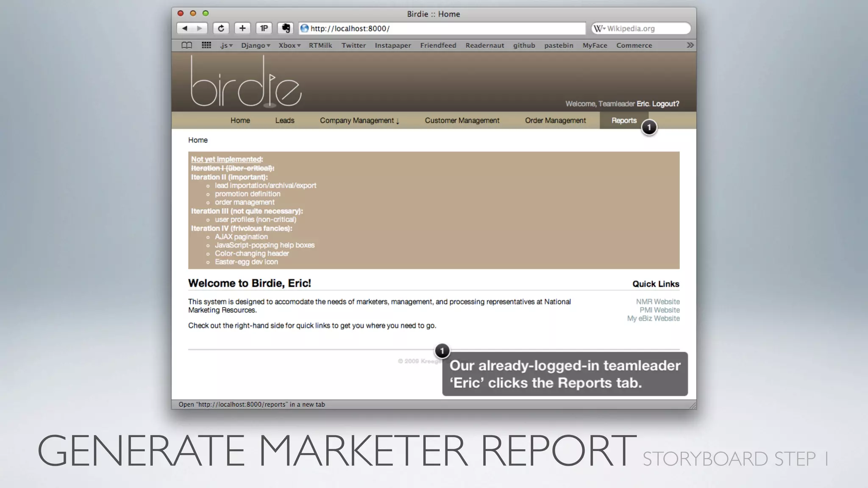The height and width of the screenshot is (488, 868).
Task: Click the 'Not yet implemented:' heading
Action: 227,159
